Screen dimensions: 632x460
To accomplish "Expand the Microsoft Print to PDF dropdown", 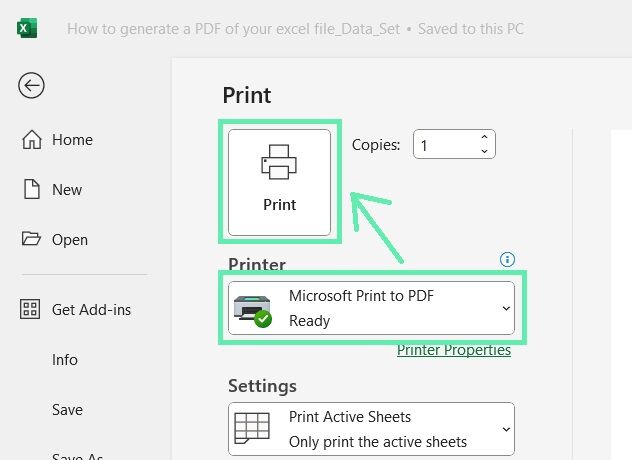I will pyautogui.click(x=506, y=308).
